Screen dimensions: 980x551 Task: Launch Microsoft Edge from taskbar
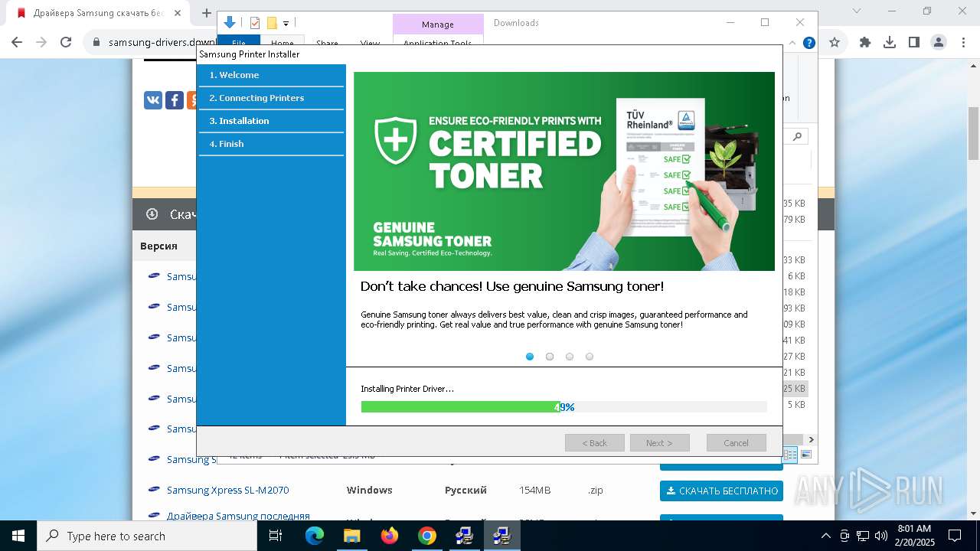(x=315, y=536)
